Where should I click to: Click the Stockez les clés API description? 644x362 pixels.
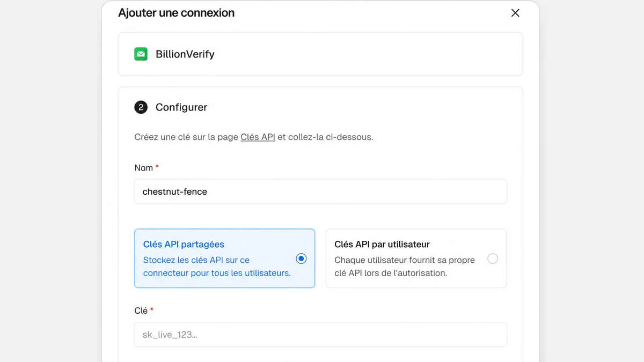217,267
